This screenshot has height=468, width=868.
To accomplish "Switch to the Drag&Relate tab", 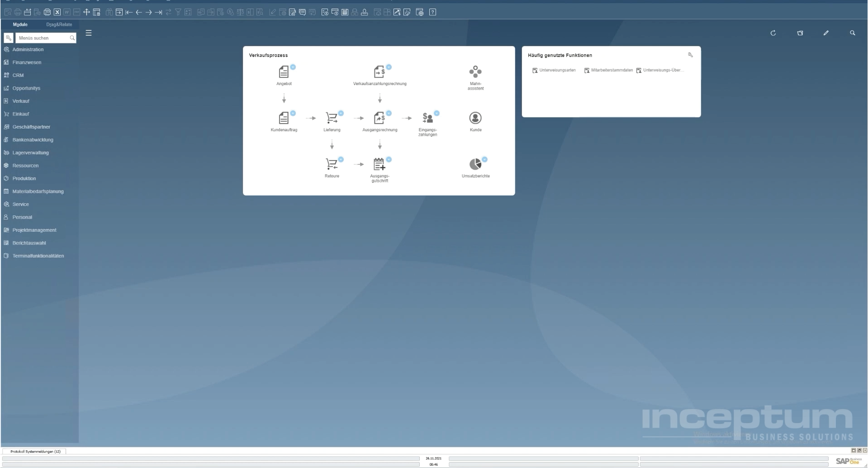I will (x=59, y=24).
